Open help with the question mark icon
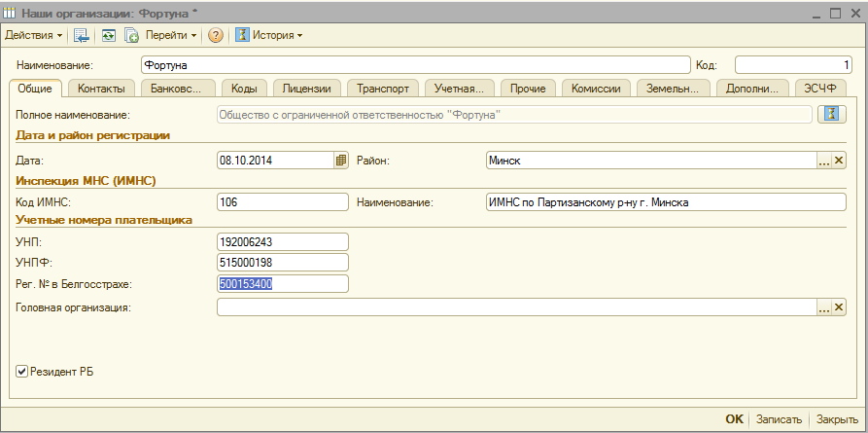 215,35
